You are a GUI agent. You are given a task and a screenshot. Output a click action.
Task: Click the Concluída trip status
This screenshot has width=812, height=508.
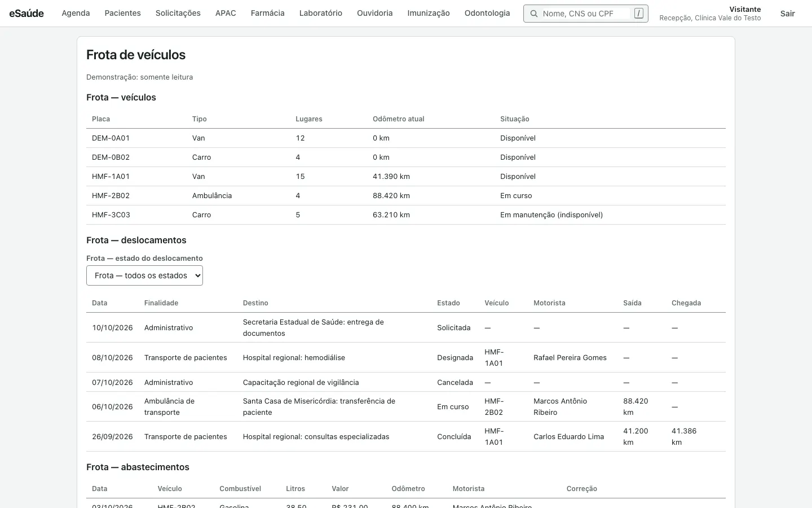[454, 437]
